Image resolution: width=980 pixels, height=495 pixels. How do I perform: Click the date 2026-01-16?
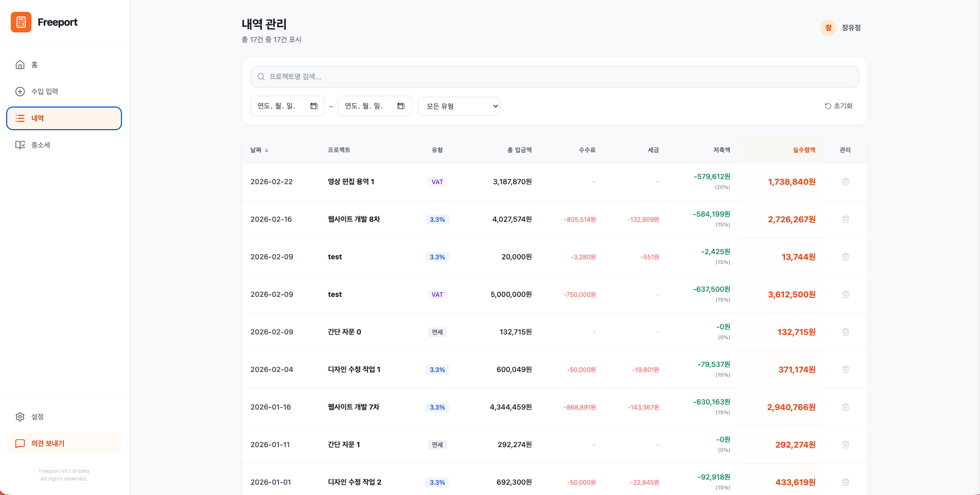(271, 407)
